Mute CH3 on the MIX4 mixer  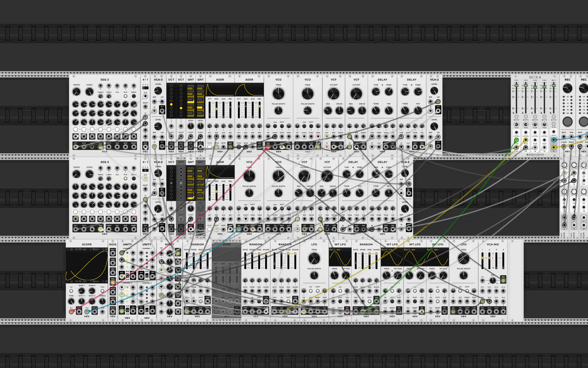535,117
